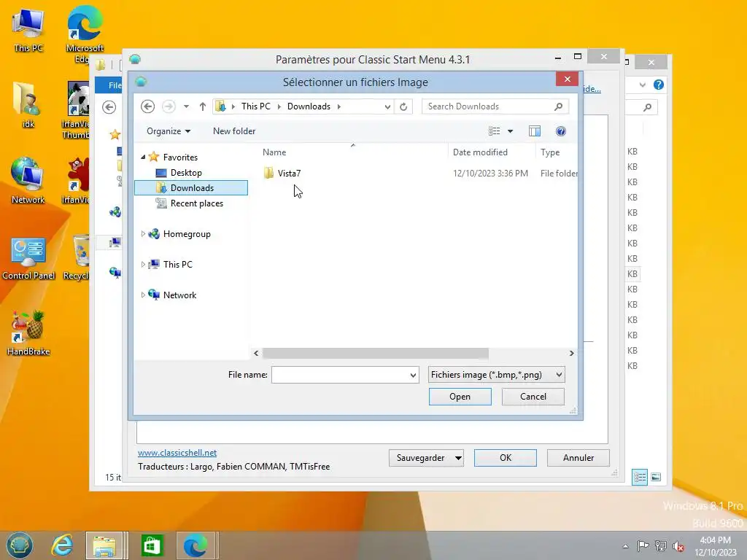The height and width of the screenshot is (560, 747).
Task: Change the view with the view icon
Action: [x=495, y=131]
